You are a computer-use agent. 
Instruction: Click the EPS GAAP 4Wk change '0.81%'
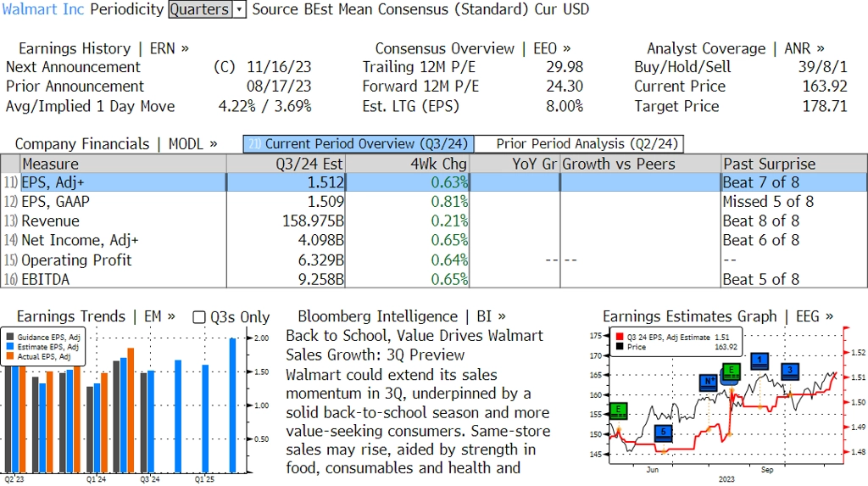click(x=449, y=202)
